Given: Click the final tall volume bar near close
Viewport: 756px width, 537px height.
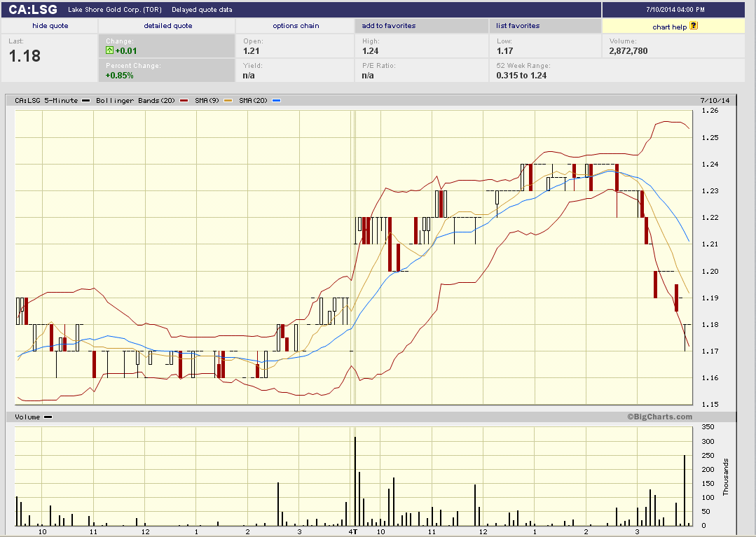Looking at the screenshot, I should tap(684, 490).
